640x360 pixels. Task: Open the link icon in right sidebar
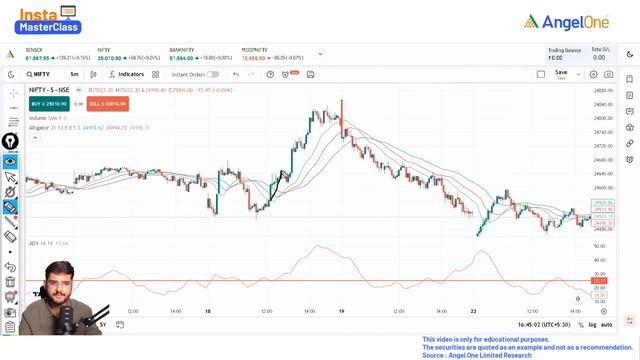click(x=629, y=143)
